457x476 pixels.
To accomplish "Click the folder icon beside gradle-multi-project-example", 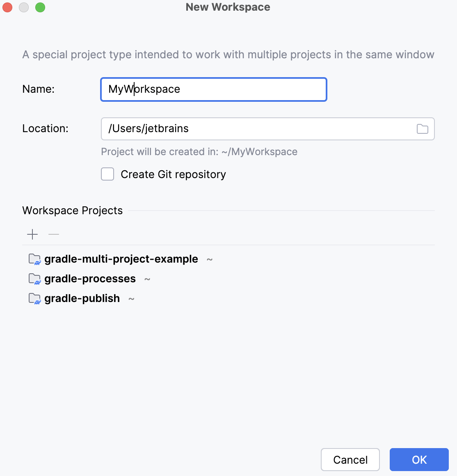I will 34,259.
